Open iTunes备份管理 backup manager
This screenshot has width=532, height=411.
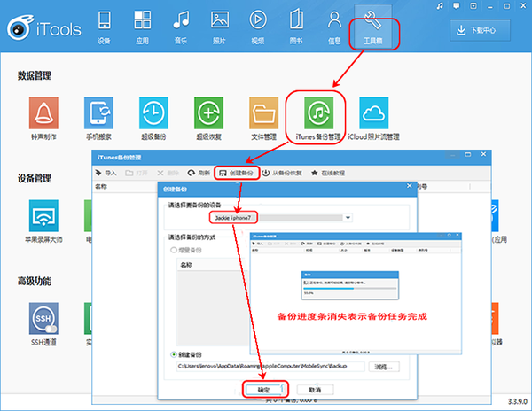(318, 119)
